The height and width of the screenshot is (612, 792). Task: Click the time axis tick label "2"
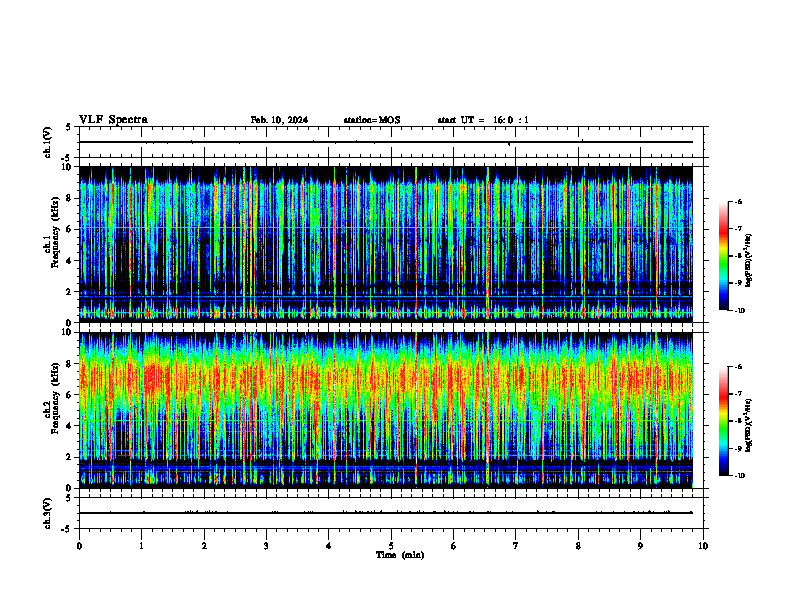(x=204, y=546)
